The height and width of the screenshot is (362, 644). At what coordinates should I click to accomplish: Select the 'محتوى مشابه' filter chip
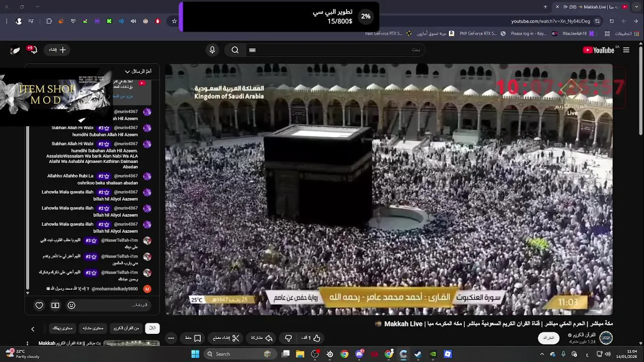[93, 328]
